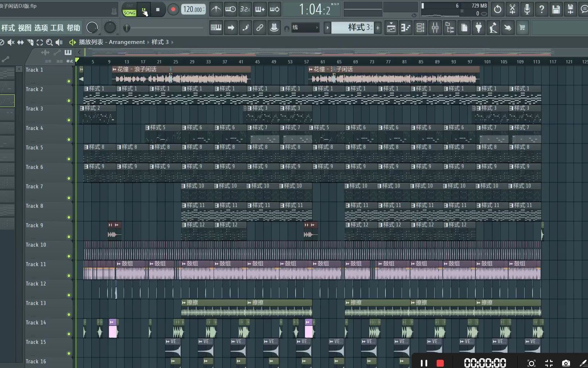Viewport: 588px width, 368px height.
Task: Click arrow after Arrangement in breadcrumb
Action: click(x=148, y=42)
